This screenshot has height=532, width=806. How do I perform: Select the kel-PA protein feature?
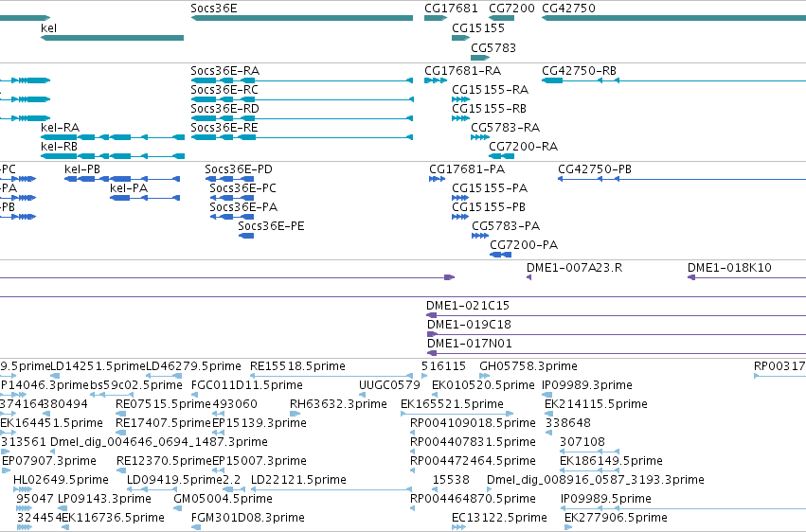tap(145, 198)
